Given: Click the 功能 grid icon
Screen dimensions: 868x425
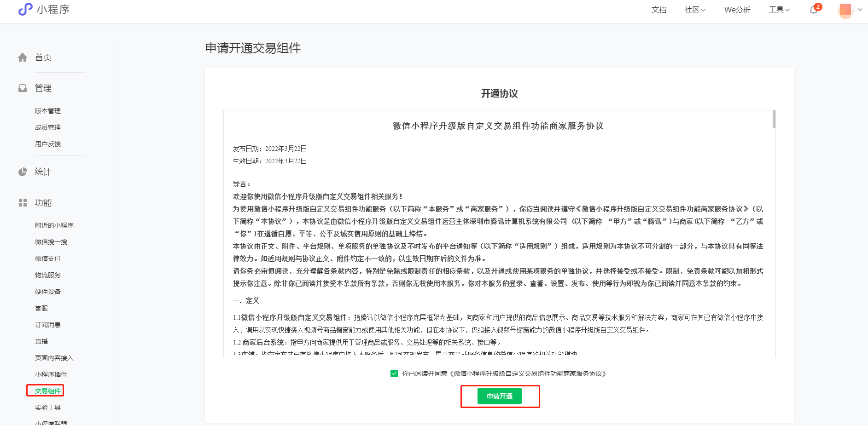Looking at the screenshot, I should tap(23, 203).
